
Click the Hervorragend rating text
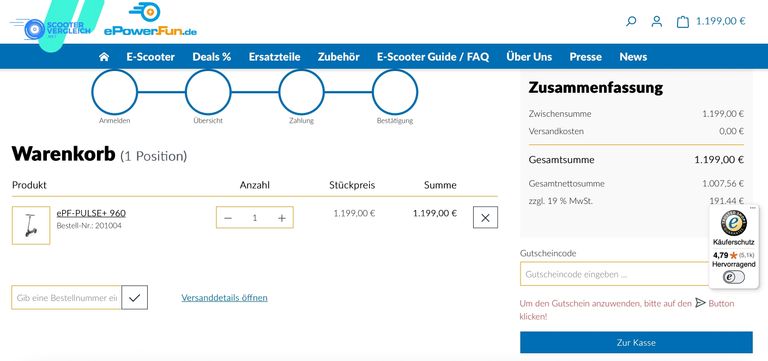coord(734,264)
